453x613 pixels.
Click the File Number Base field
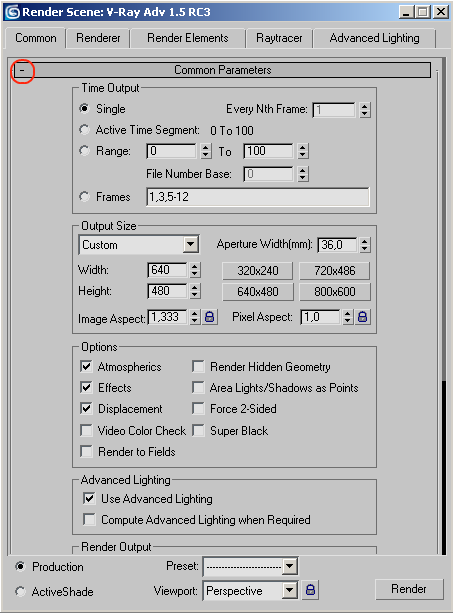(x=268, y=174)
